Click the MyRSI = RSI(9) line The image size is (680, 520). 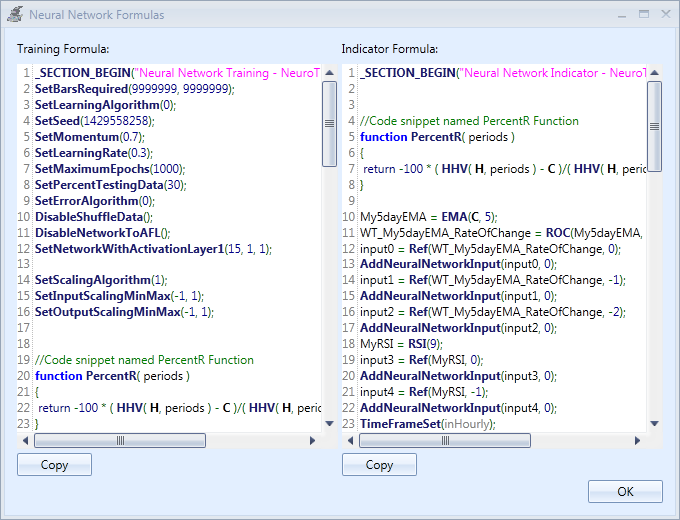click(x=401, y=344)
